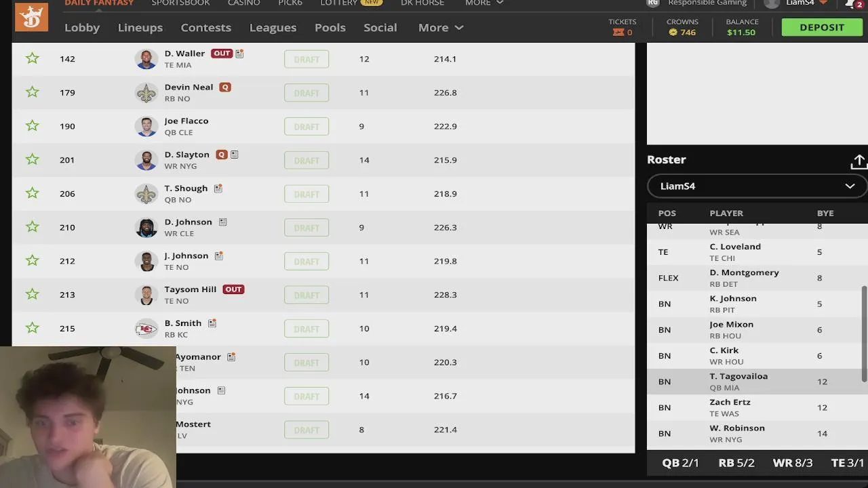Image resolution: width=868 pixels, height=488 pixels.
Task: Open the Leagues tab
Action: click(x=273, y=27)
